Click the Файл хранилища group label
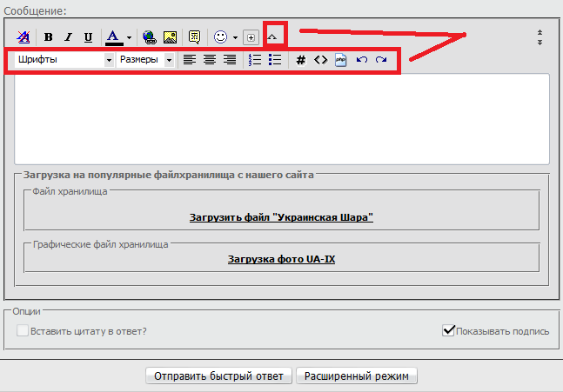 [x=70, y=191]
